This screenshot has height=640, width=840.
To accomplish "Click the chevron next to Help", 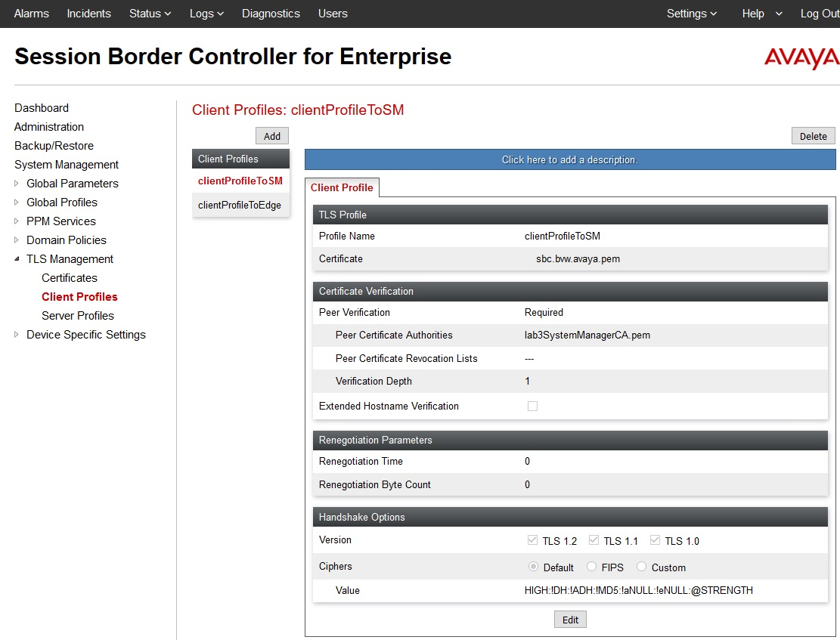I will pyautogui.click(x=779, y=14).
